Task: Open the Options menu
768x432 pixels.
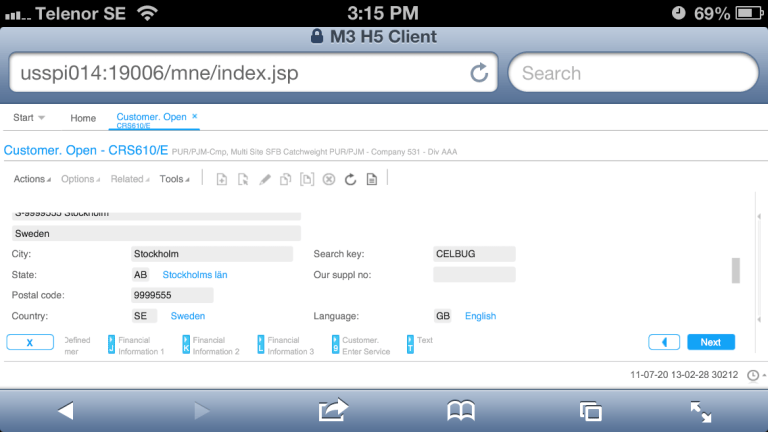Action: [x=80, y=179]
